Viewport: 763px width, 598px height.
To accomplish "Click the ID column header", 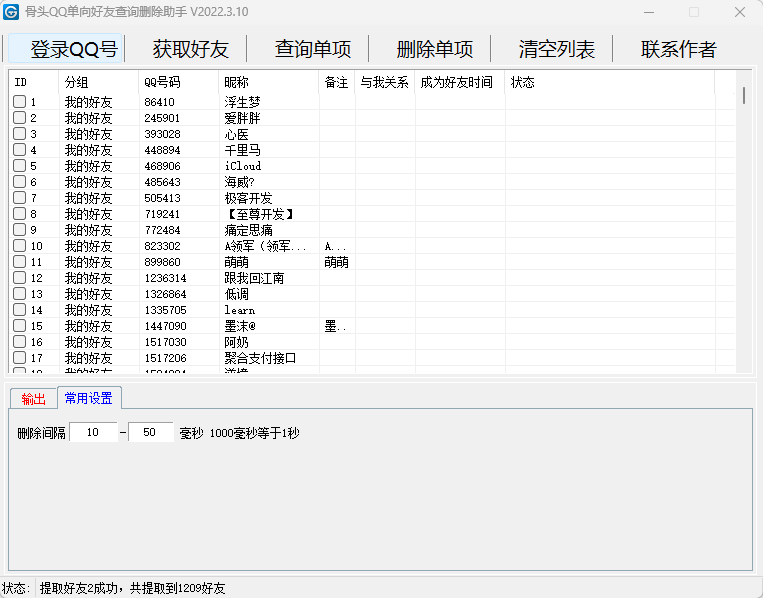I will 34,82.
